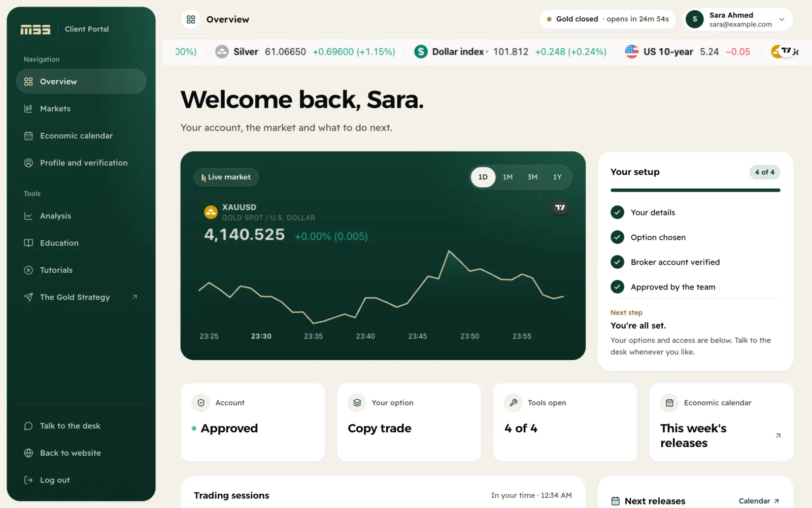The image size is (812, 508).
Task: Select the 1Y chart range
Action: click(x=557, y=177)
